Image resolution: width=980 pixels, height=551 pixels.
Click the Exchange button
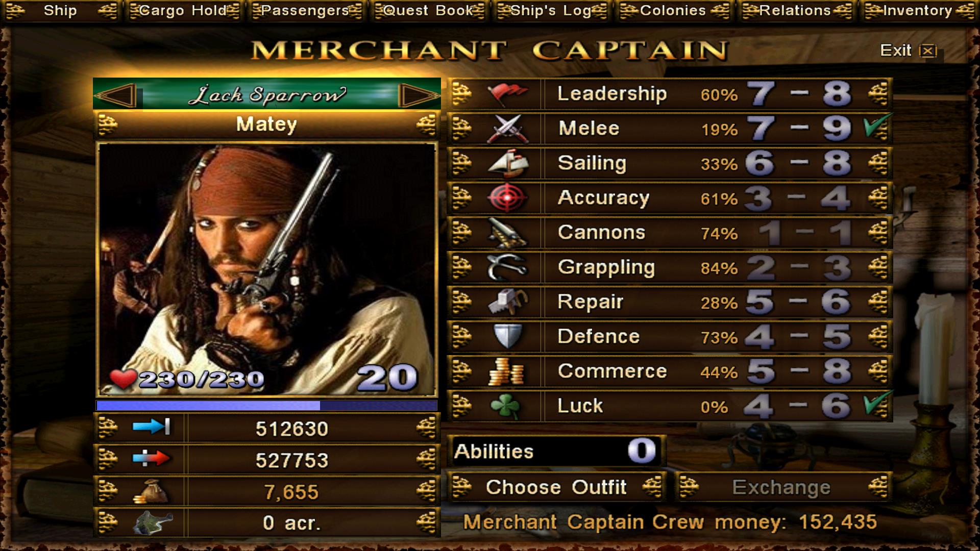click(782, 487)
